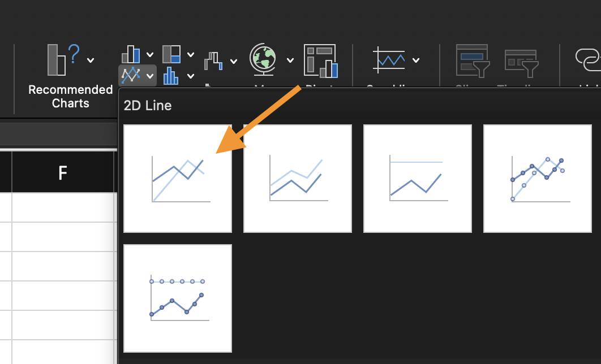This screenshot has height=364, width=601.
Task: Pick the 100% Stacked Line chart thumbnail
Action: [418, 179]
